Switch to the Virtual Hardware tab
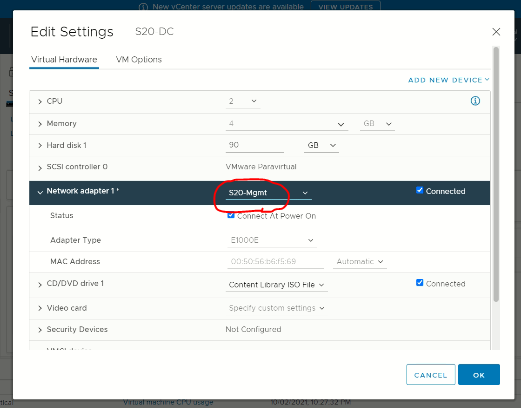521x408 pixels. point(64,60)
